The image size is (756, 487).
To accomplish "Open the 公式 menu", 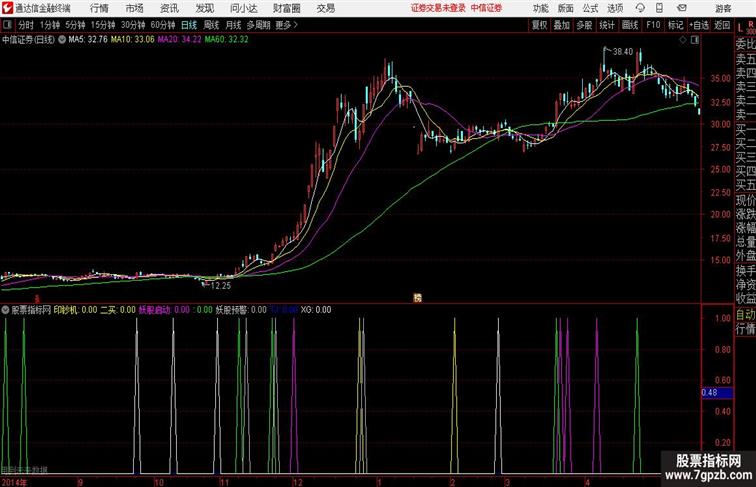I will pyautogui.click(x=590, y=8).
